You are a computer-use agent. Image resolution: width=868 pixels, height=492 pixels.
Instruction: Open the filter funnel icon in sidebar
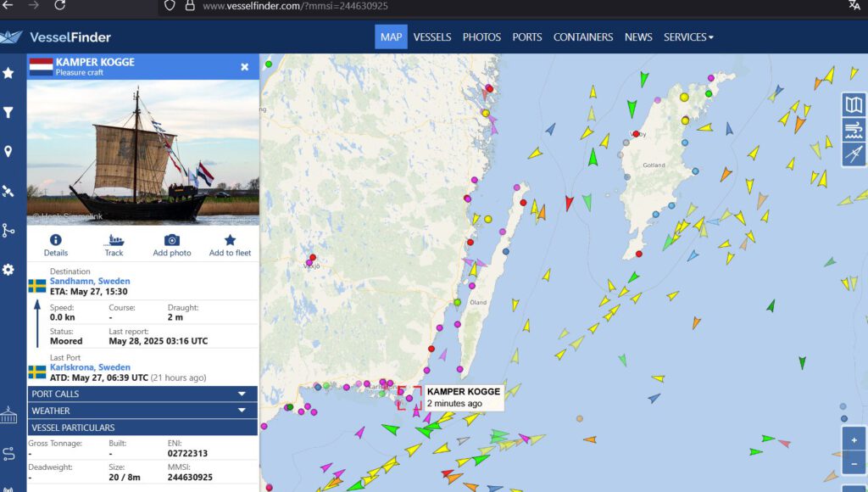8,113
